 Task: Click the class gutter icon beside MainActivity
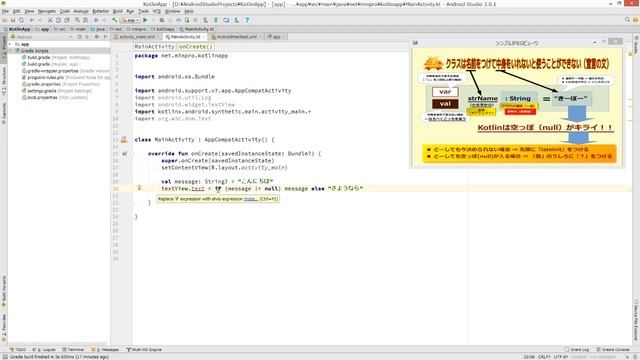[x=124, y=140]
